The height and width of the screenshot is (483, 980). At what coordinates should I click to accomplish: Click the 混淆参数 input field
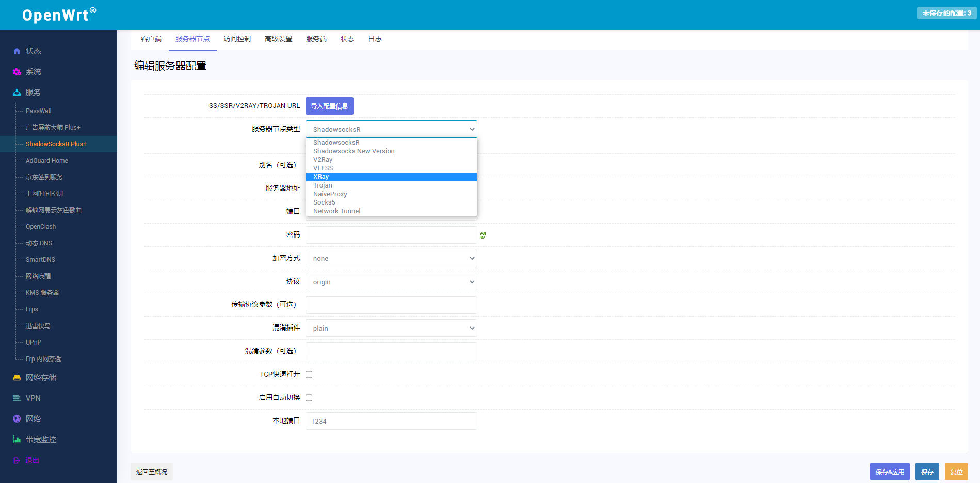pyautogui.click(x=391, y=351)
